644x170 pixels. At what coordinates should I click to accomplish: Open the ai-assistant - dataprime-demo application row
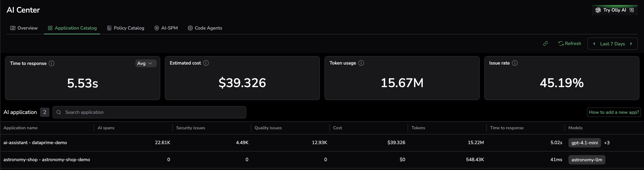point(35,143)
